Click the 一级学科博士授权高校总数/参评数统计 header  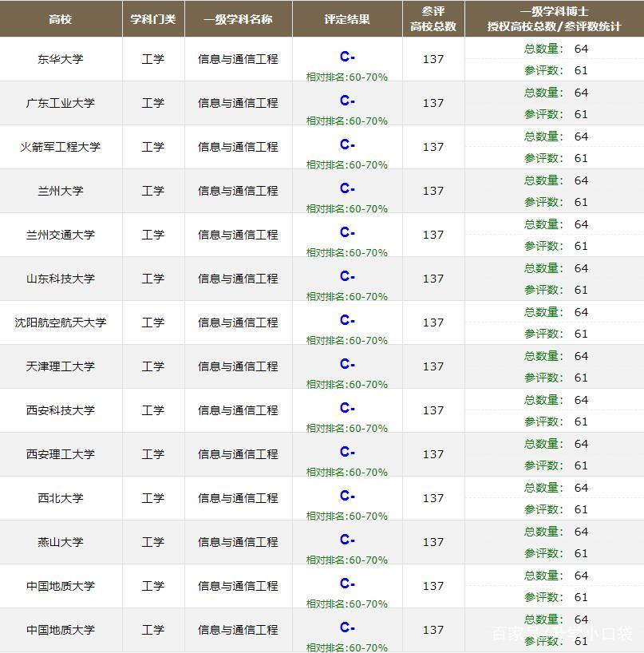click(x=555, y=19)
